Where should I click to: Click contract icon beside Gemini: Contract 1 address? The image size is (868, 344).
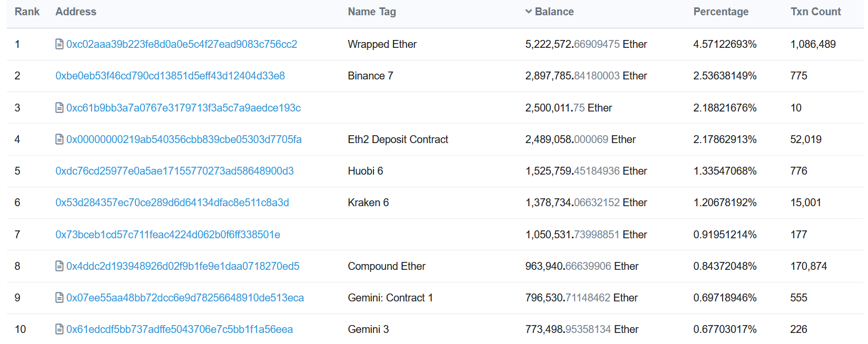click(60, 298)
